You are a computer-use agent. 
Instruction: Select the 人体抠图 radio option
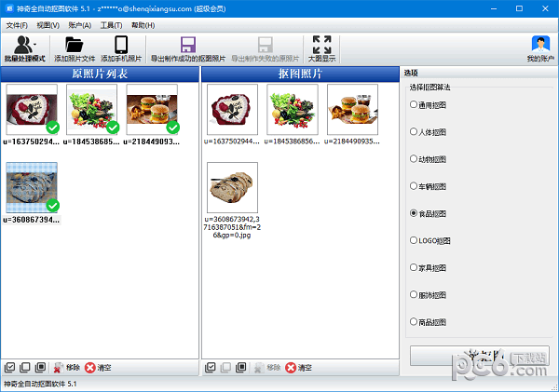(415, 131)
